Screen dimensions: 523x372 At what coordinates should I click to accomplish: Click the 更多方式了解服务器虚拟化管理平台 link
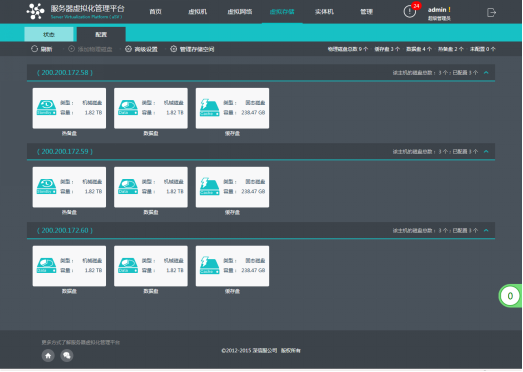(80, 342)
